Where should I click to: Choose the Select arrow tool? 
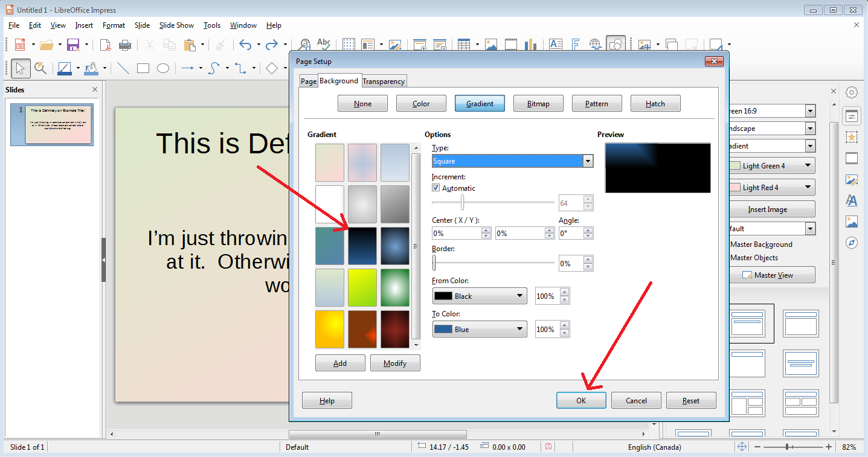click(x=21, y=68)
